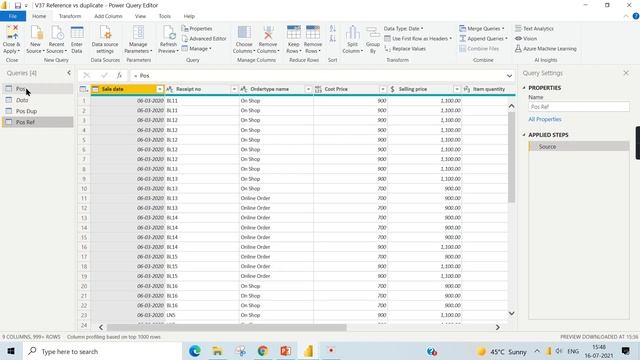
Task: Select the Pos query
Action: click(x=38, y=89)
